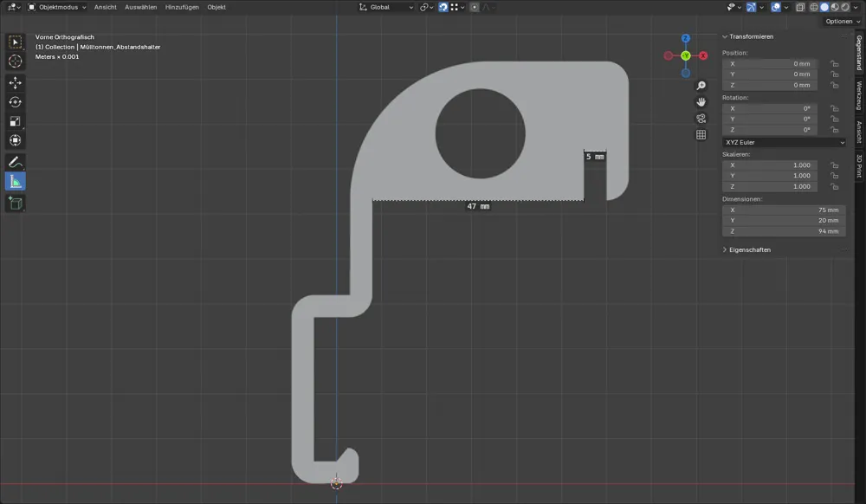Toggle the snapping magnet button
866x504 pixels.
pos(443,7)
